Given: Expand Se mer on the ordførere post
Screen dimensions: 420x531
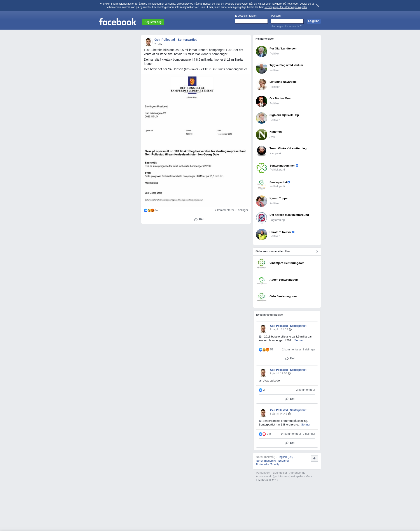Looking at the screenshot, I should [x=305, y=424].
